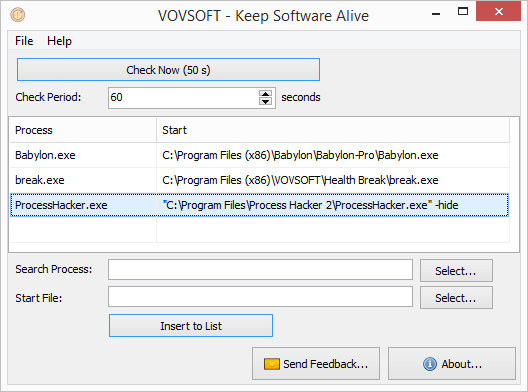Click Select button beside Search Process
The height and width of the screenshot is (392, 528).
pos(456,270)
